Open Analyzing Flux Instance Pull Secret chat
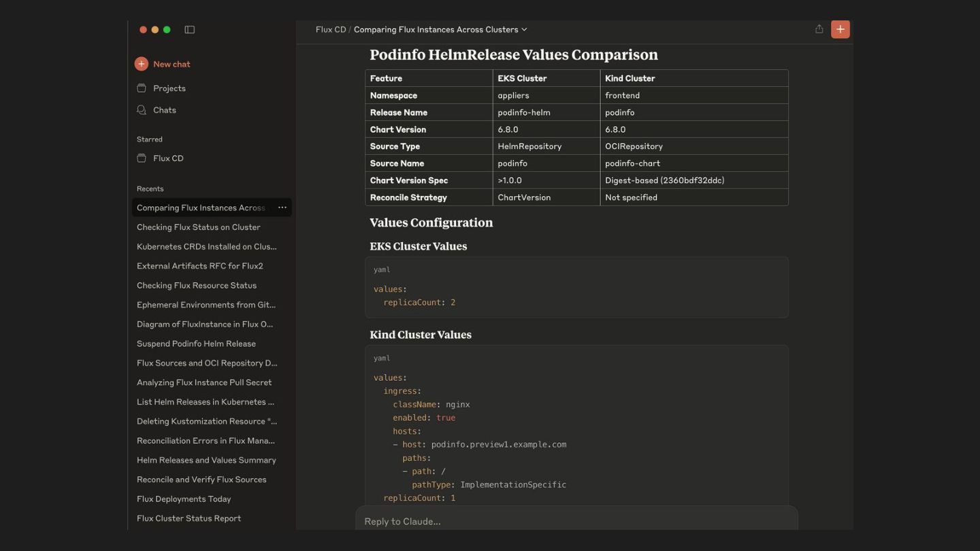 pyautogui.click(x=204, y=382)
